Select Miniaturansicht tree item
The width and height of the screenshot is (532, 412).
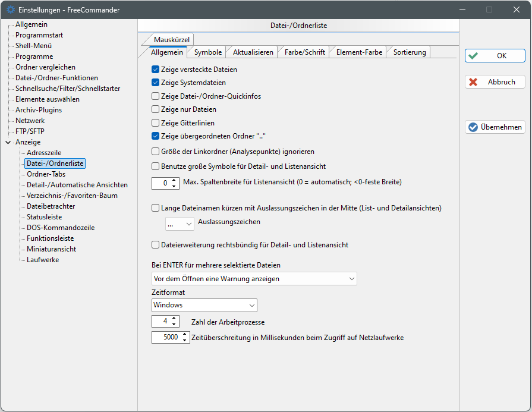click(x=51, y=249)
